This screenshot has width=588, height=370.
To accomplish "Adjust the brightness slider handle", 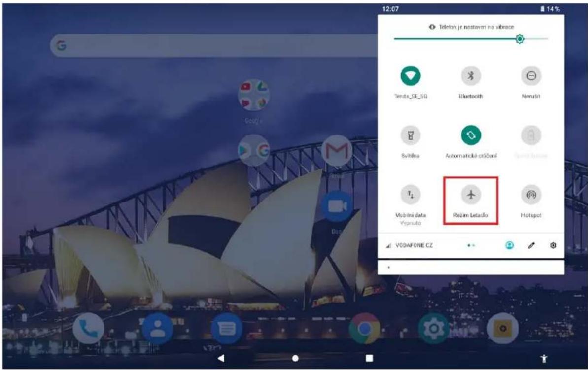I will pyautogui.click(x=520, y=39).
